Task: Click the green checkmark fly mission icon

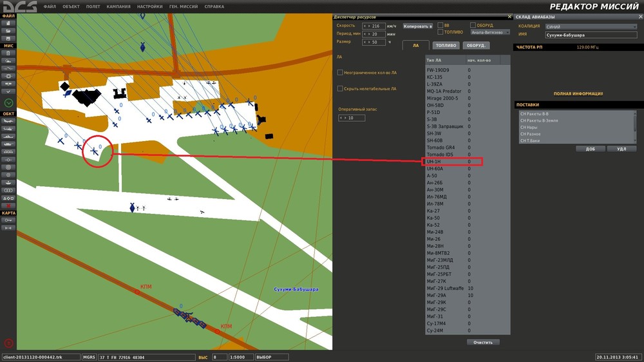Action: click(x=8, y=103)
